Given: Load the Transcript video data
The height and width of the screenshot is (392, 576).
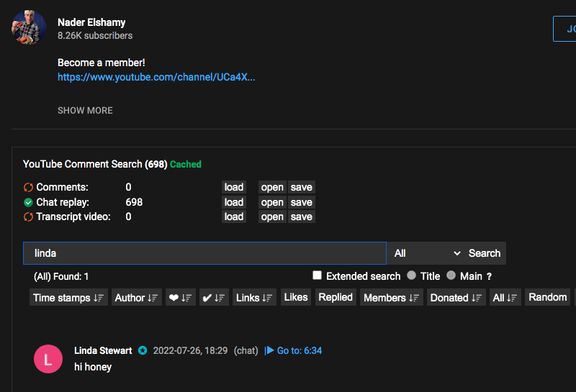Looking at the screenshot, I should click(234, 216).
